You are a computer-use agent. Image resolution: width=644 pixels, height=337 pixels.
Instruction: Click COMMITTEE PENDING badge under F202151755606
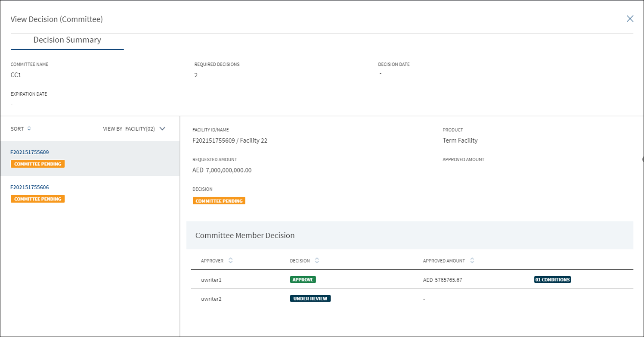click(38, 199)
